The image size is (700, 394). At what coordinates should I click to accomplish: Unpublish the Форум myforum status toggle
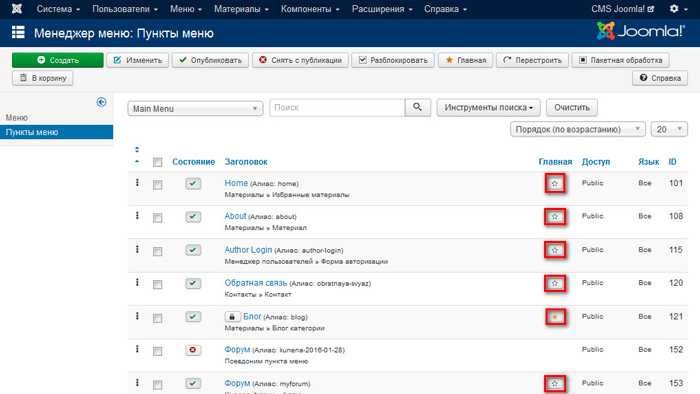[193, 383]
